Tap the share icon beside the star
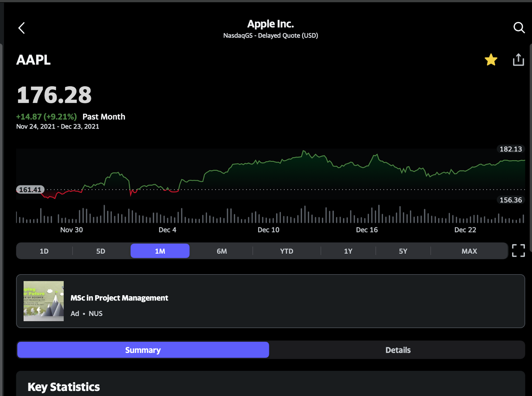The width and height of the screenshot is (532, 396). (518, 59)
